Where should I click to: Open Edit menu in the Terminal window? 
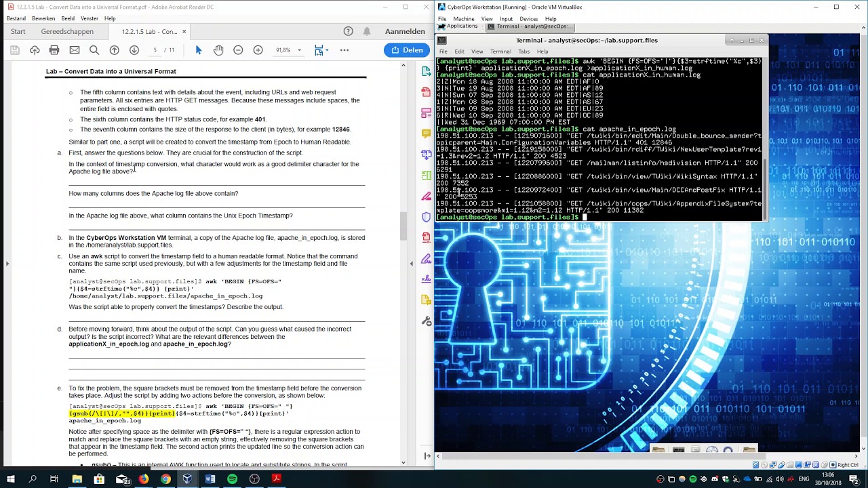[x=459, y=52]
